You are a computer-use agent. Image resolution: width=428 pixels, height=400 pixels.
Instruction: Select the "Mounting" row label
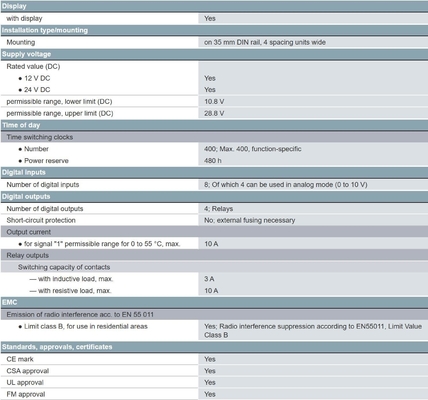[x=21, y=42]
